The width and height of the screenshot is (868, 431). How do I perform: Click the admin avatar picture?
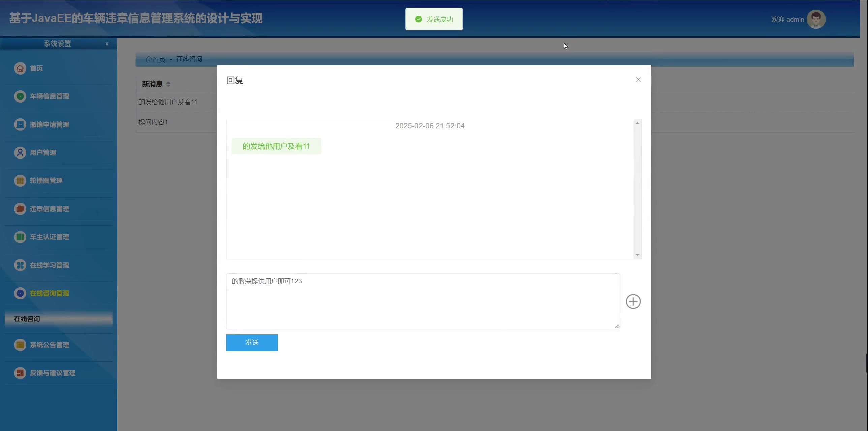pyautogui.click(x=816, y=19)
